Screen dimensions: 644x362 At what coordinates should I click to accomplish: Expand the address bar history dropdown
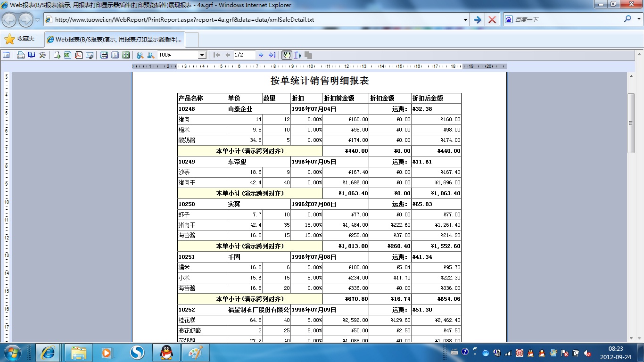465,20
